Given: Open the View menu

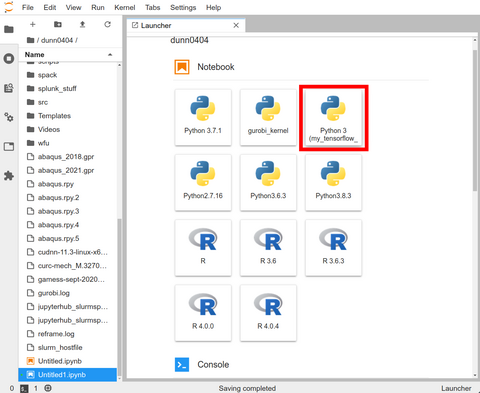Looking at the screenshot, I should 73,7.
